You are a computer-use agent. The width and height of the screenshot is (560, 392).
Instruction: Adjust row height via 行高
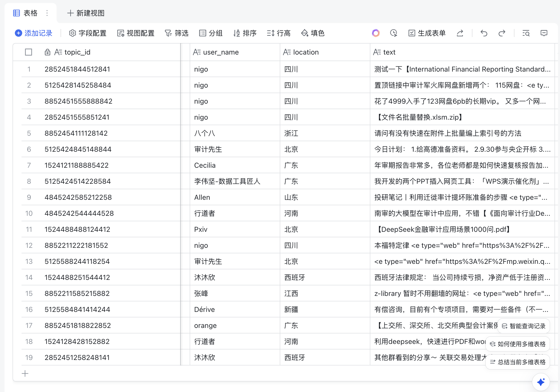[278, 33]
